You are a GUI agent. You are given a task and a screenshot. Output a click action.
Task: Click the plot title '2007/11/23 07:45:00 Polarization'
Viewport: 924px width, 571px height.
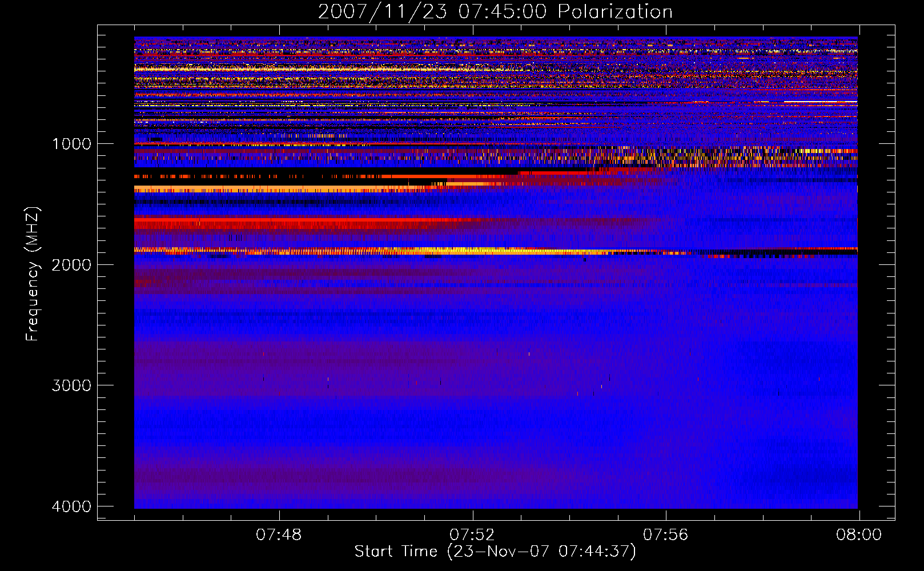(495, 12)
